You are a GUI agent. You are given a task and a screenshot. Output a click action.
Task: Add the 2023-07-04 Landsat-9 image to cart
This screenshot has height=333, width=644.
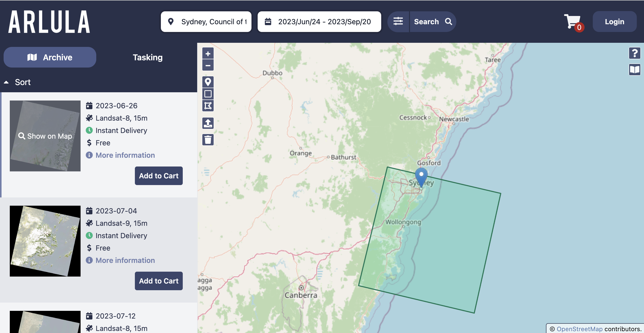pyautogui.click(x=159, y=281)
